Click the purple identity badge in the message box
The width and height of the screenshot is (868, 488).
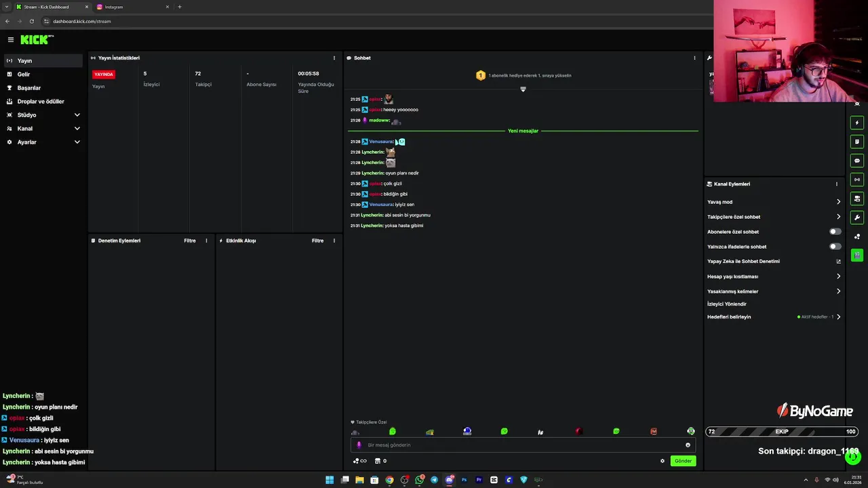[x=359, y=445]
